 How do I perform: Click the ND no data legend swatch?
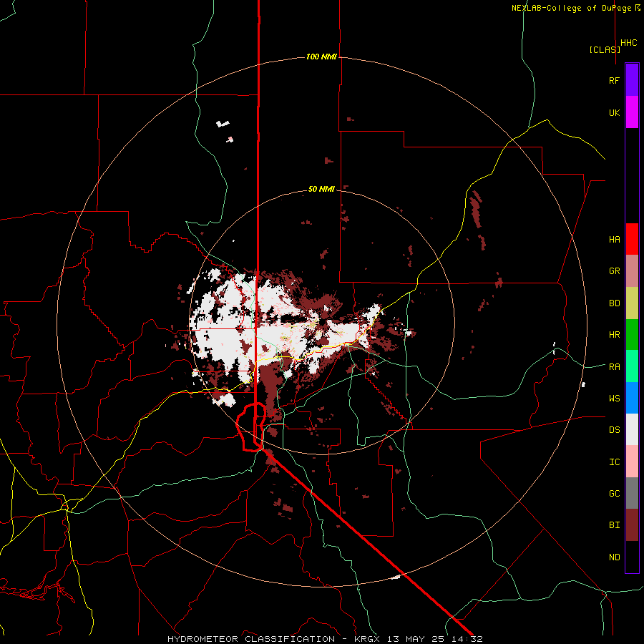[632, 557]
